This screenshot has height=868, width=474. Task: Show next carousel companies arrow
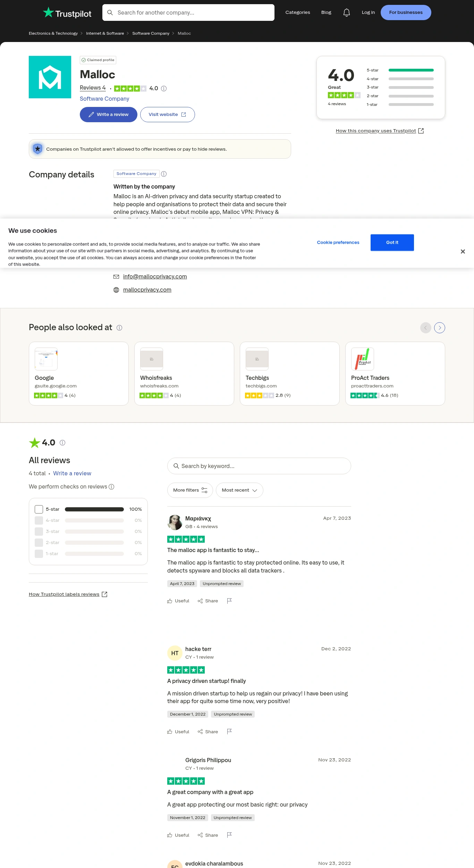440,328
